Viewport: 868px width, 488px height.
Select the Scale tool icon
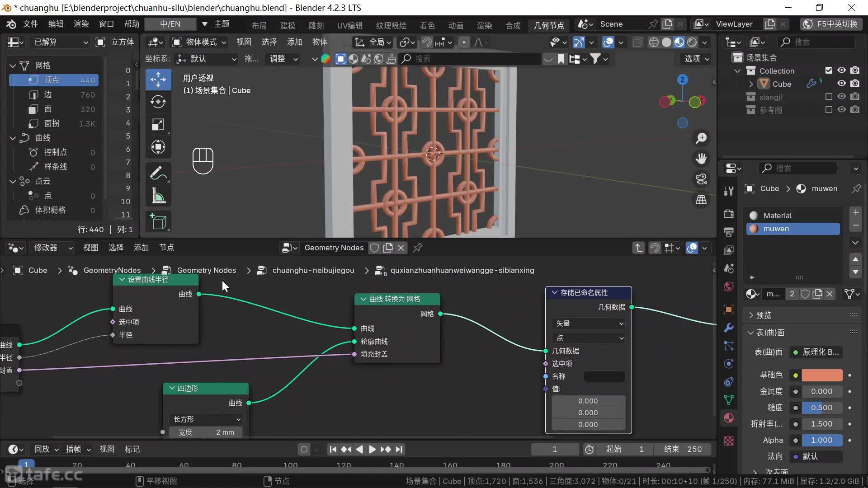pyautogui.click(x=158, y=125)
